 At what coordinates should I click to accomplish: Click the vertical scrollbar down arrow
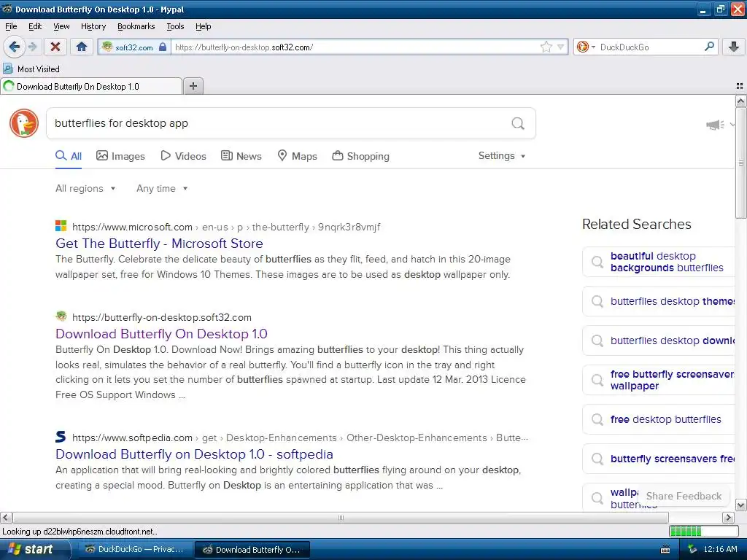pos(740,505)
